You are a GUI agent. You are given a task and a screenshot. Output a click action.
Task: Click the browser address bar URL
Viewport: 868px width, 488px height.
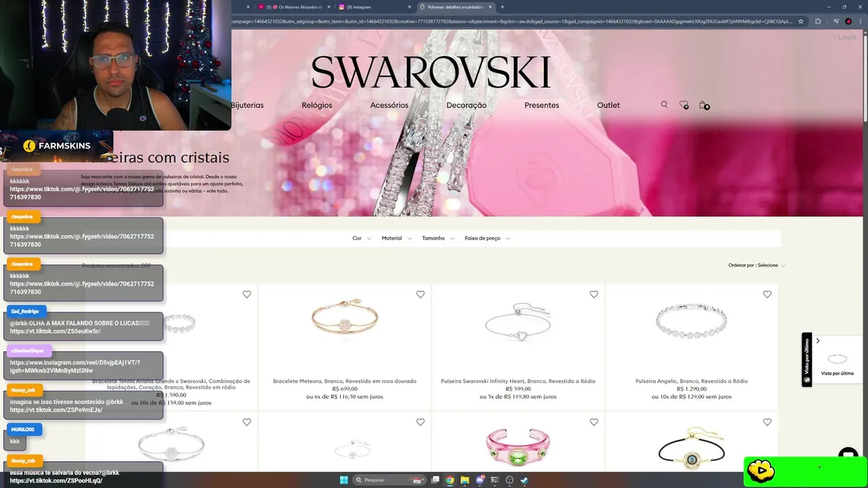click(512, 21)
